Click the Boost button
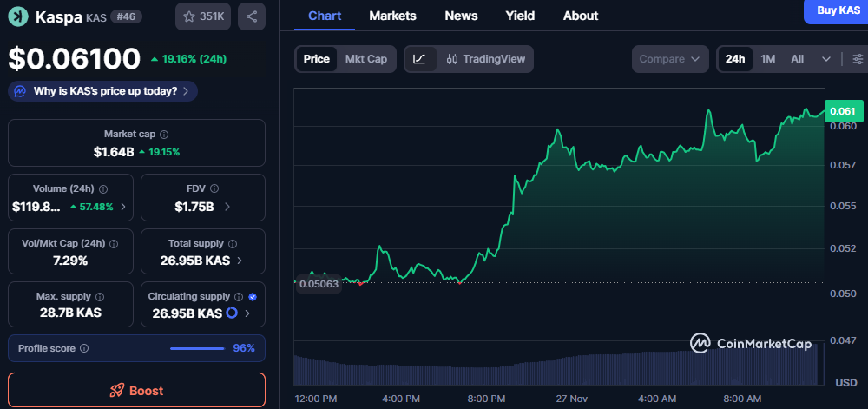This screenshot has height=409, width=868. click(137, 390)
